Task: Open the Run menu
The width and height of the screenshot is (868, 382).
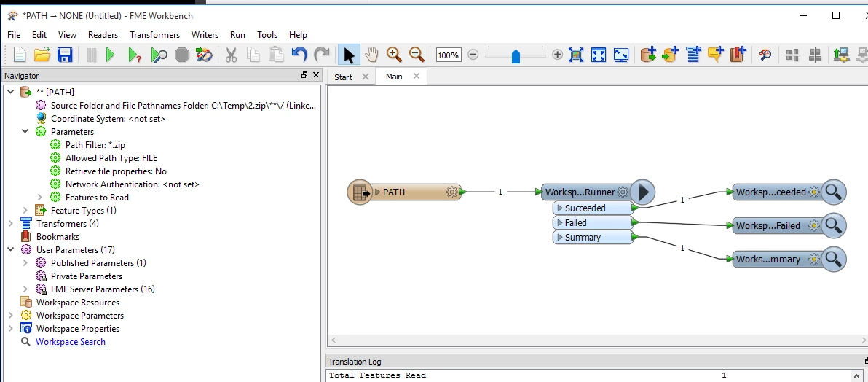Action: click(237, 34)
